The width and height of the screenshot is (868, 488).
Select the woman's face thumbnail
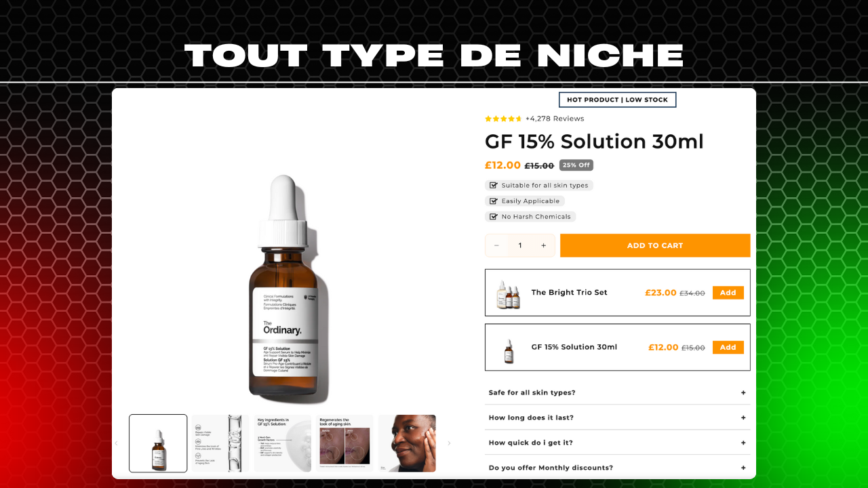(407, 443)
